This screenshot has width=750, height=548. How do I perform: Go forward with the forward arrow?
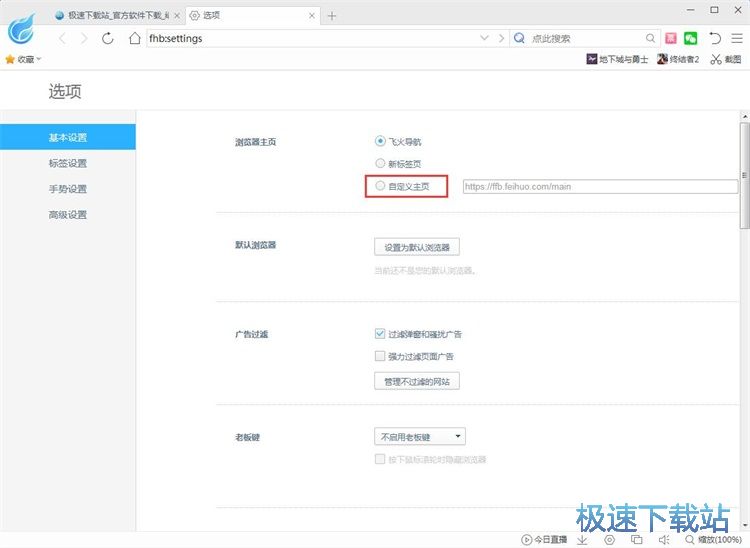tap(84, 38)
